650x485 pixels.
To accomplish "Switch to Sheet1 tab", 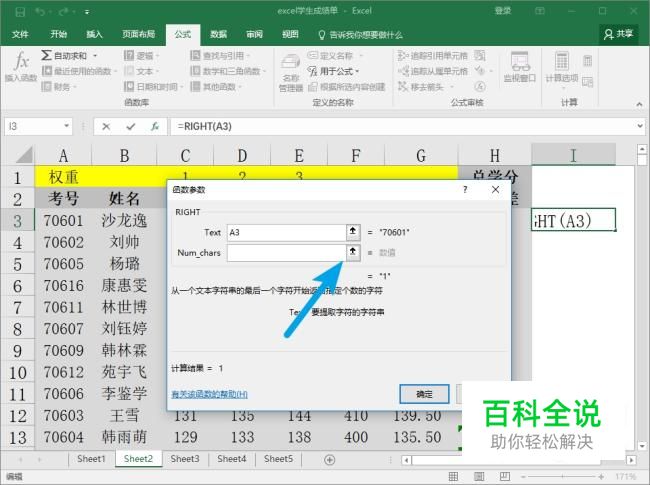I will click(91, 459).
